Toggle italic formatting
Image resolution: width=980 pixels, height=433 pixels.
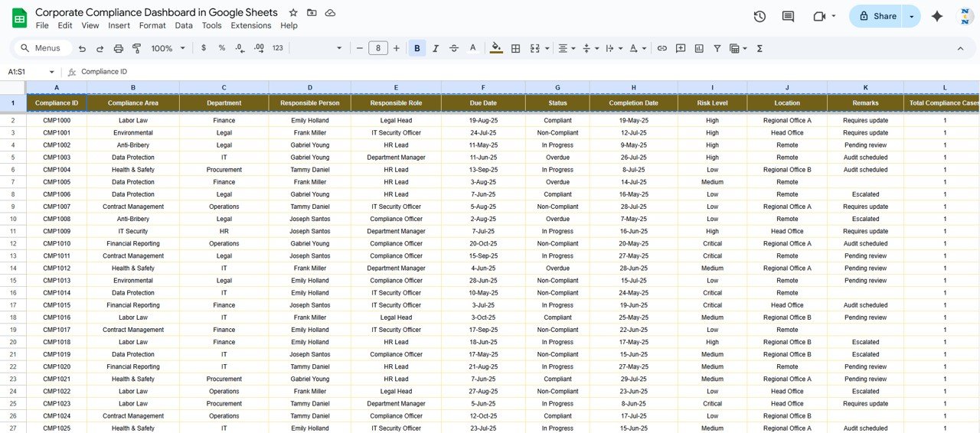(436, 48)
